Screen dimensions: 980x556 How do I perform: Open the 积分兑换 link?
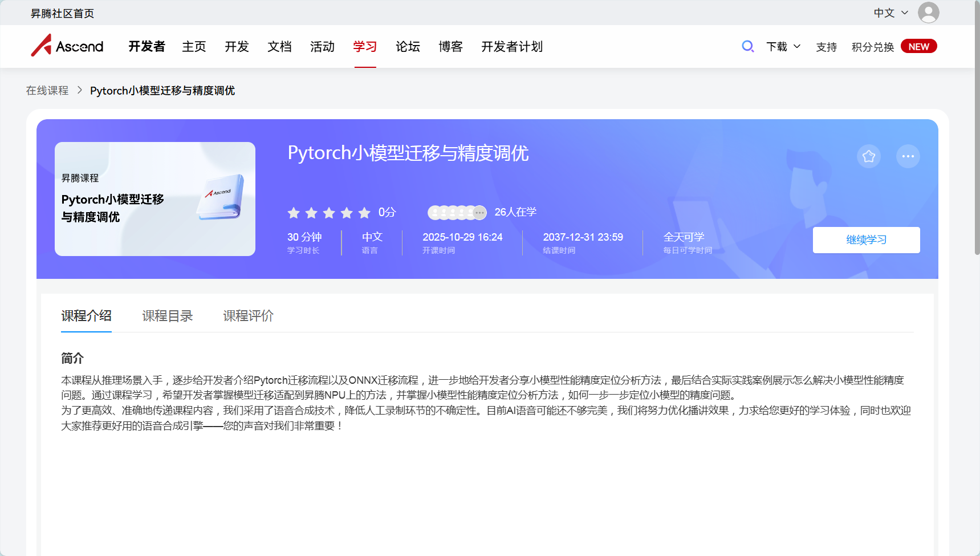tap(872, 47)
